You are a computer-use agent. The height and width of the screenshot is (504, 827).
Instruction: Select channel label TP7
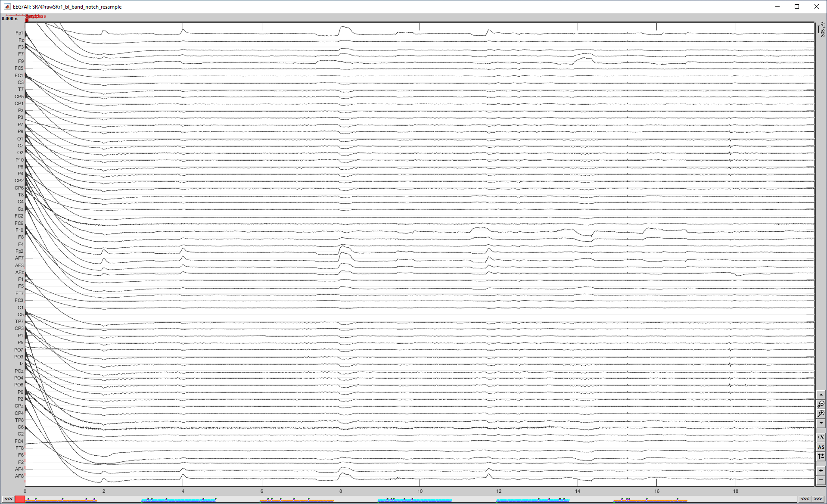19,321
